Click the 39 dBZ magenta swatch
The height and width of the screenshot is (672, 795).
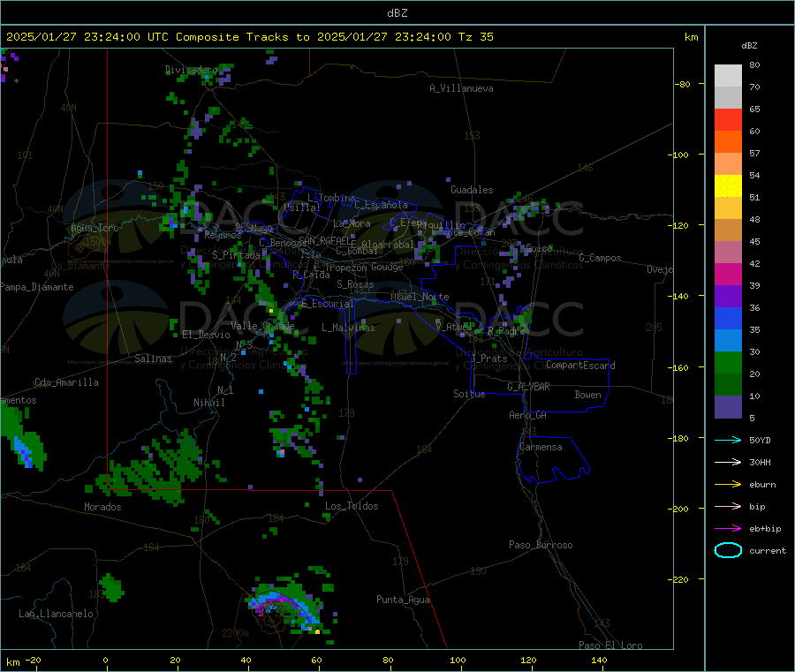(728, 274)
